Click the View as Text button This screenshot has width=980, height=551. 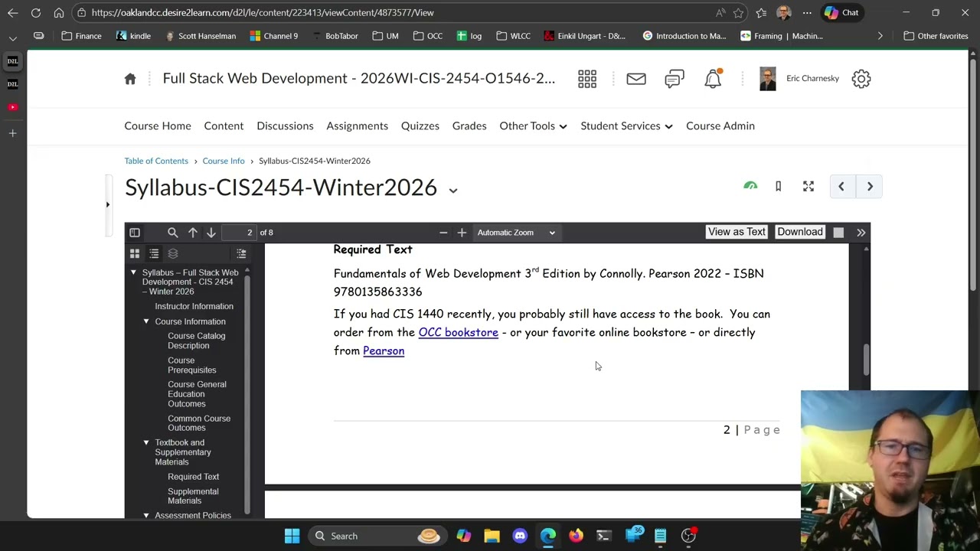tap(737, 232)
